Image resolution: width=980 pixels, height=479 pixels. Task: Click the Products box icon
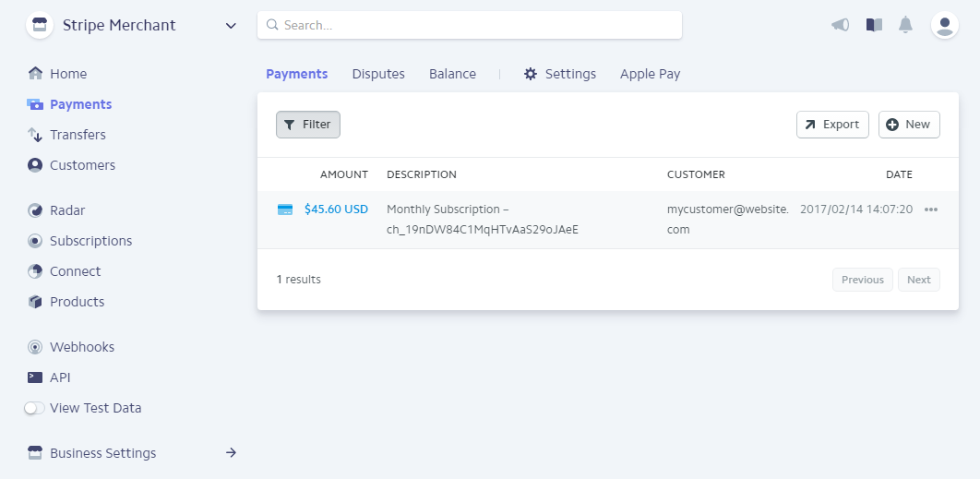(35, 302)
